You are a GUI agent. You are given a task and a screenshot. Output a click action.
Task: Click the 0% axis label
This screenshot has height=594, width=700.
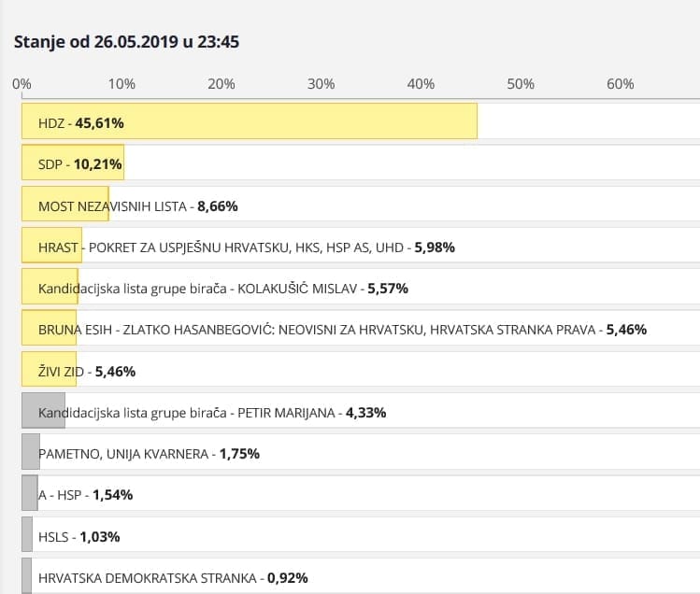coord(21,84)
